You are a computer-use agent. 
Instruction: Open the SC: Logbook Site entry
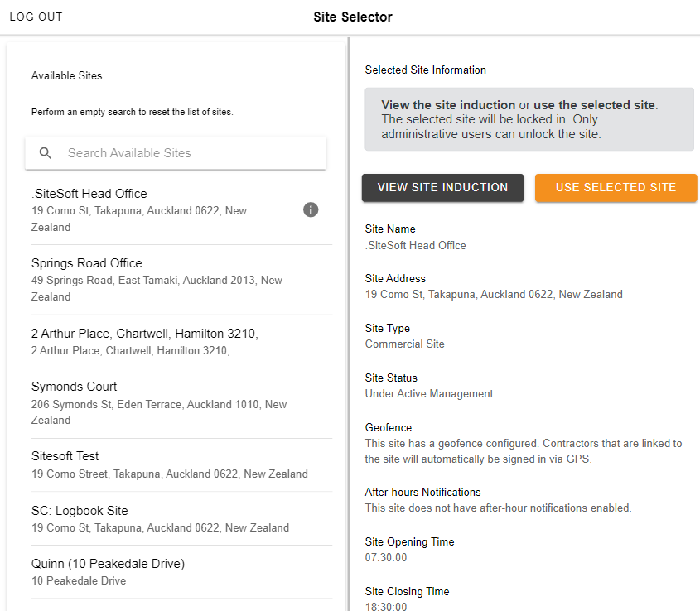click(166, 518)
